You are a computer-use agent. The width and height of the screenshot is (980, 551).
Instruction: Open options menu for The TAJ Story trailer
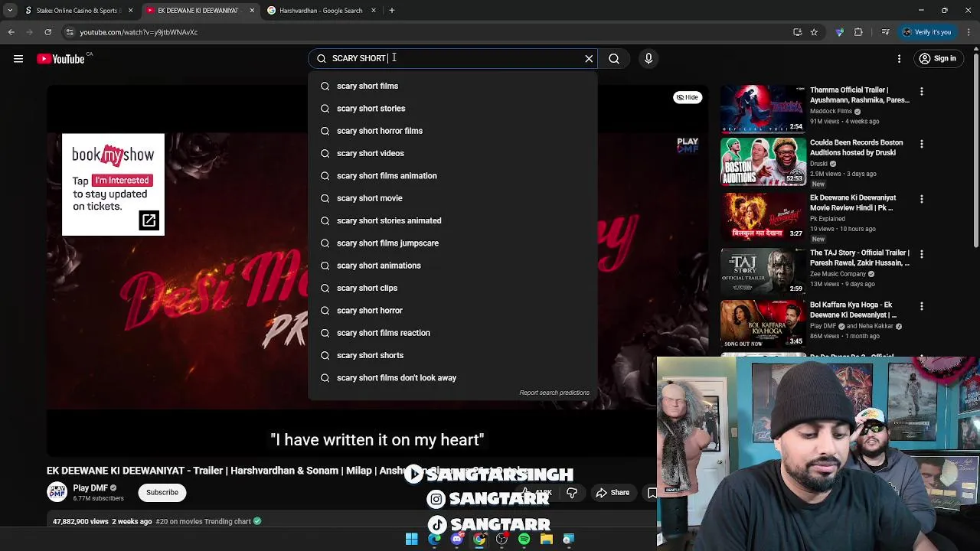922,254
